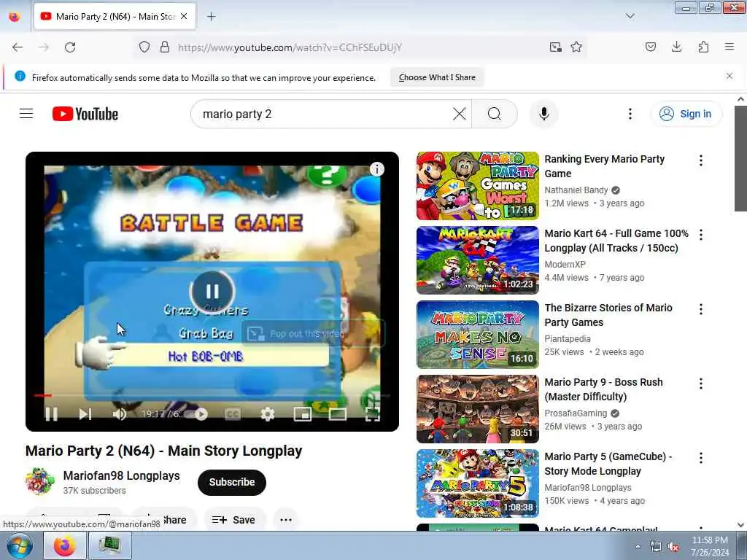Toggle autoplay switch in player
This screenshot has width=747, height=560.
(x=197, y=414)
